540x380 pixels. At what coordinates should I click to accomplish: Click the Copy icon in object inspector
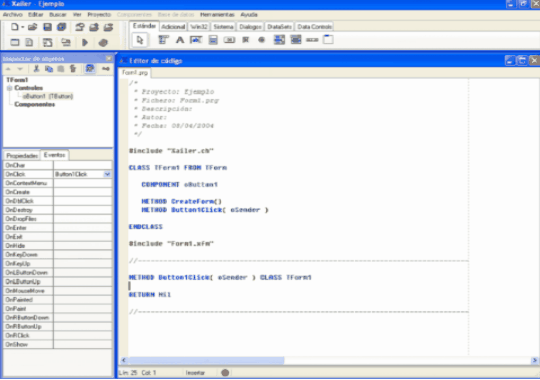[x=49, y=69]
